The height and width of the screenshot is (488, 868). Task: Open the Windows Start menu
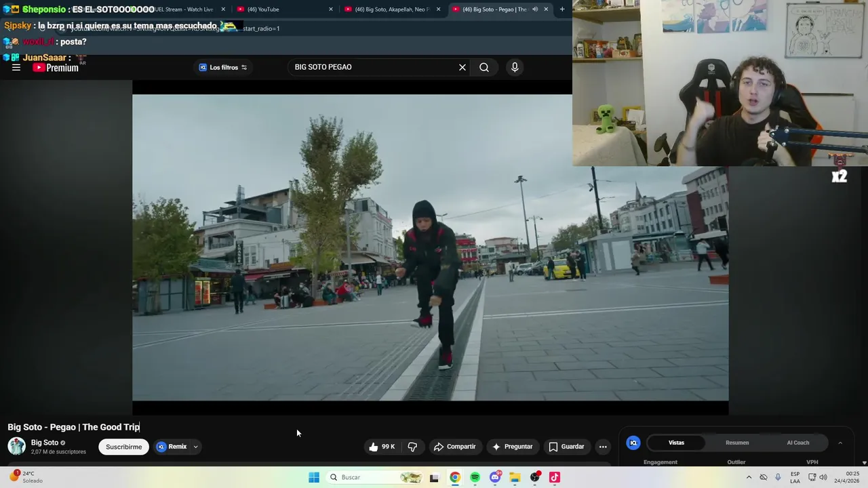(314, 477)
